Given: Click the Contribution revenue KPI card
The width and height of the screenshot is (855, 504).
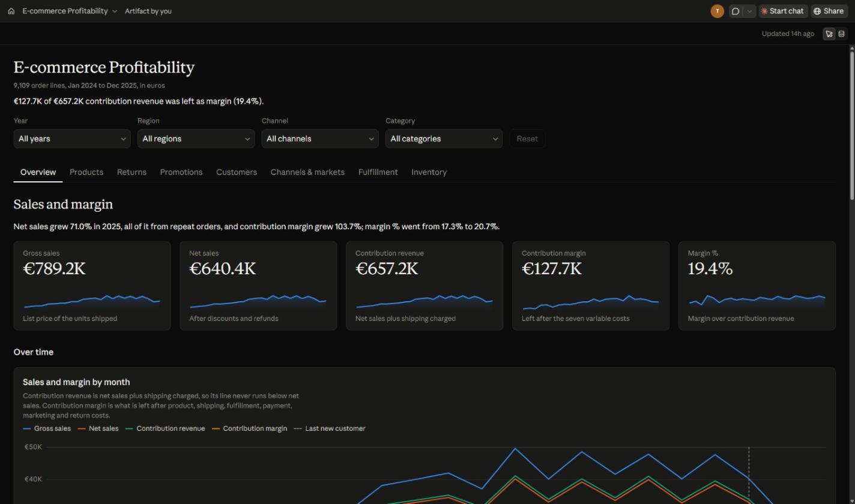Looking at the screenshot, I should (424, 286).
